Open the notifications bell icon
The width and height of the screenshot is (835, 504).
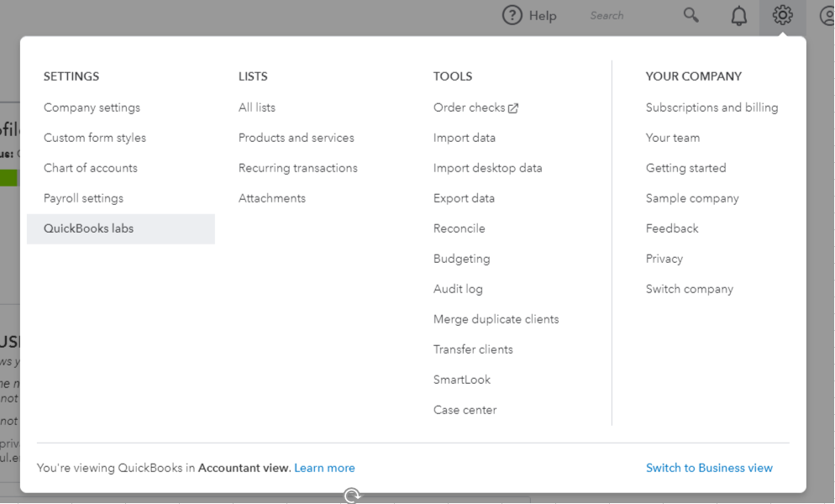(x=739, y=16)
